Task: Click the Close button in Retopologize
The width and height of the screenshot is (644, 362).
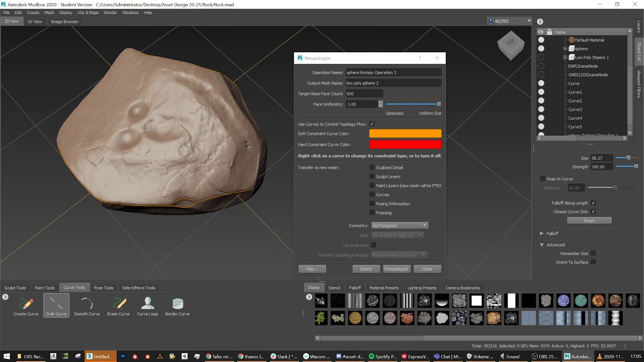Action: pyautogui.click(x=427, y=269)
